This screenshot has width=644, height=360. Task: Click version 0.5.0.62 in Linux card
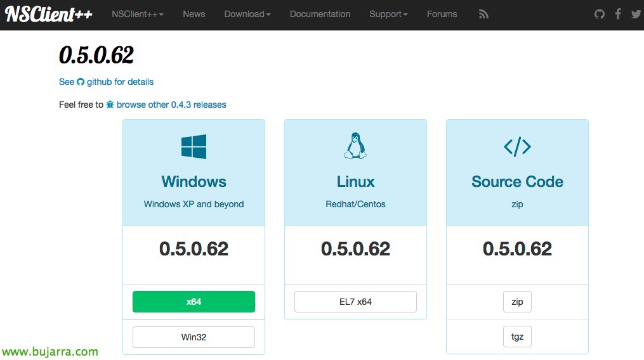pyautogui.click(x=355, y=248)
